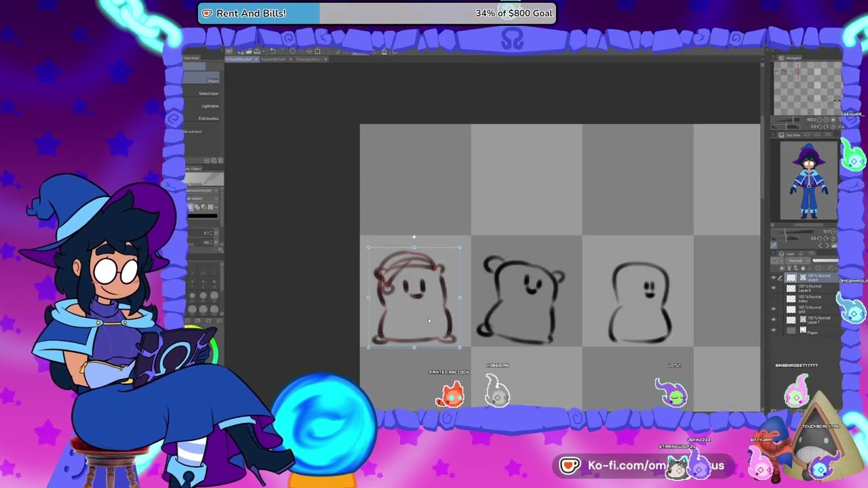Close the TinyAngryWiza canvas tab

[325, 60]
